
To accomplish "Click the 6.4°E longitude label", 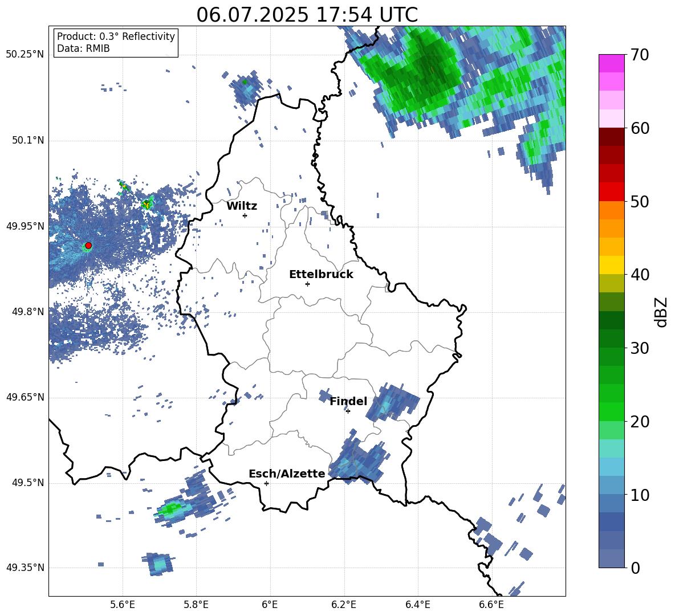I will click(418, 605).
